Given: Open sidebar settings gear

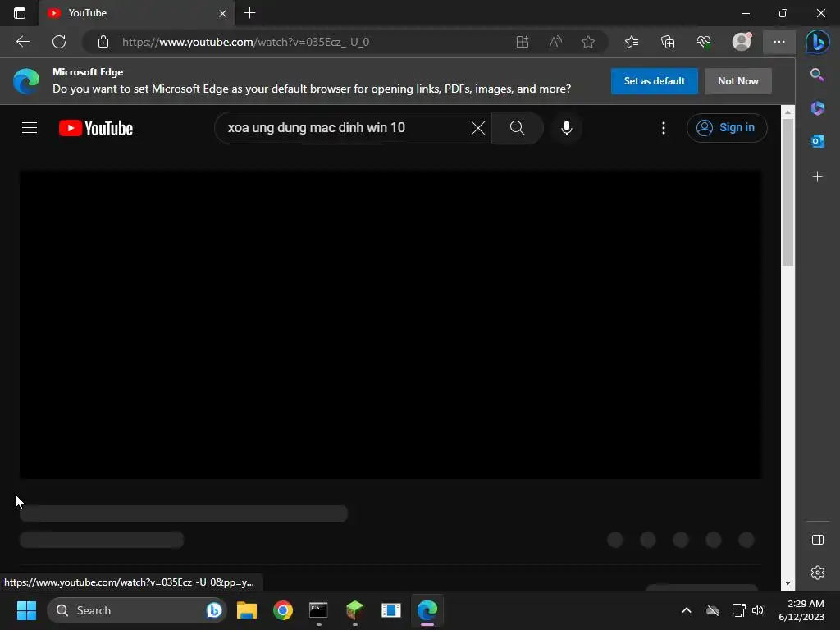Looking at the screenshot, I should point(818,572).
